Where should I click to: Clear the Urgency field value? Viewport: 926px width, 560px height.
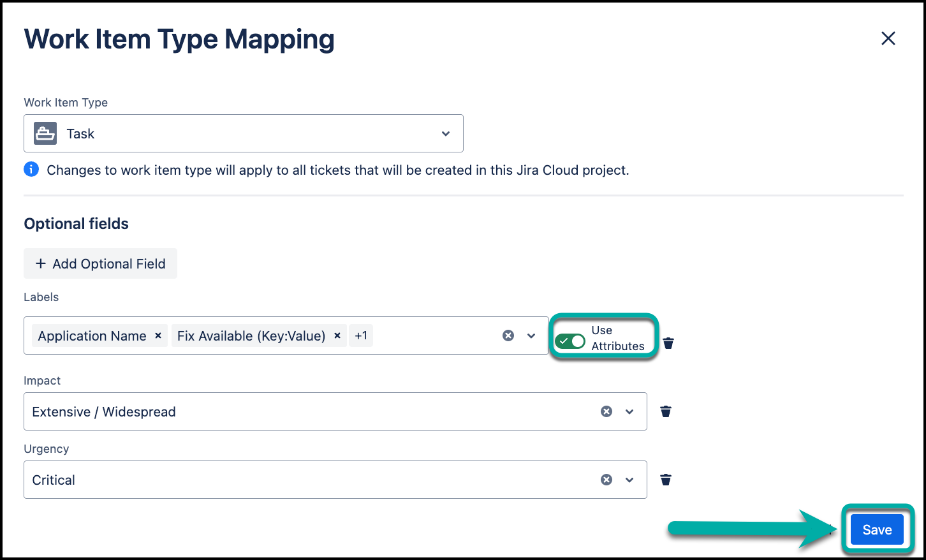606,480
